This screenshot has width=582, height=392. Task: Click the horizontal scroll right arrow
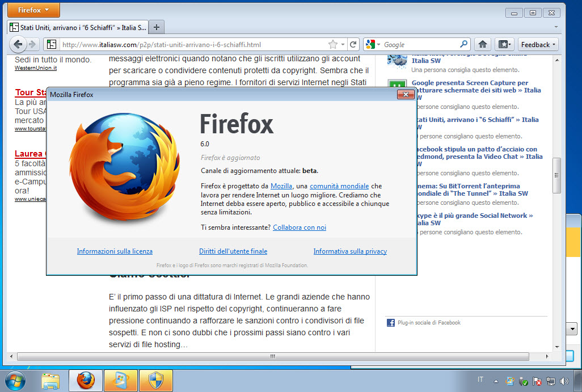[547, 356]
